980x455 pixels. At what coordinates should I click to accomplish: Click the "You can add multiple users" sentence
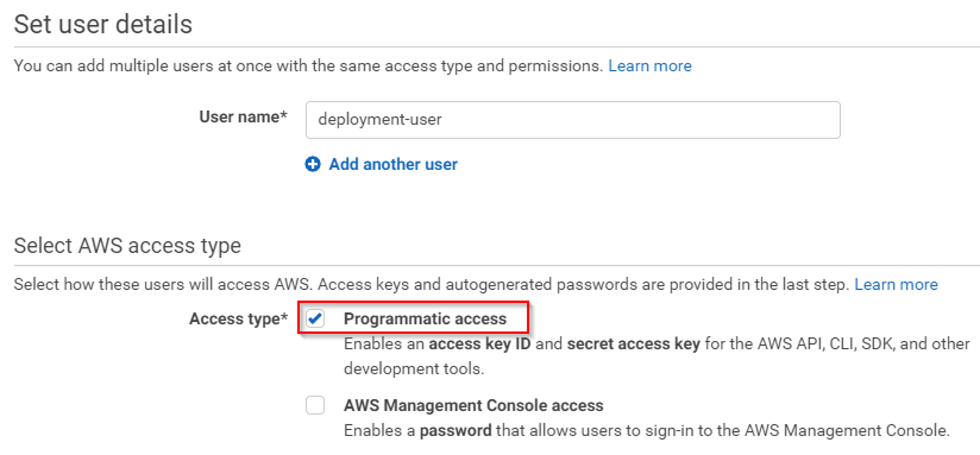pyautogui.click(x=309, y=66)
